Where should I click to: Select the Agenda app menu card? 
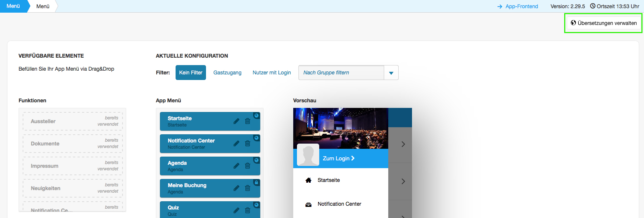tap(210, 166)
